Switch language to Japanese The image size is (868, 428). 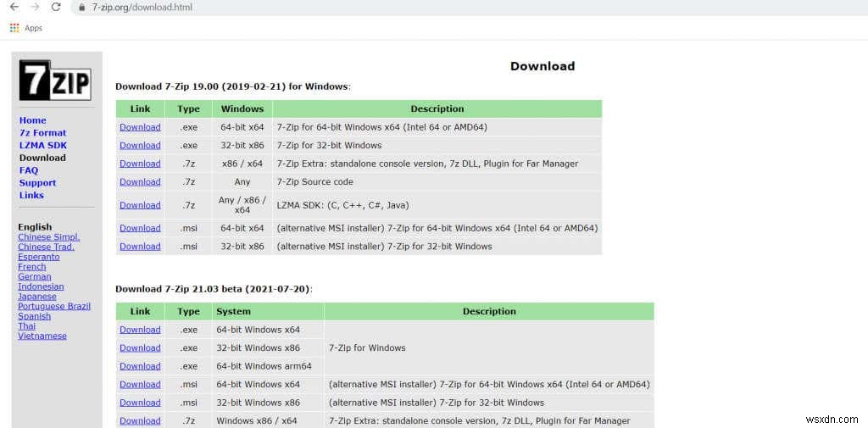click(x=37, y=297)
